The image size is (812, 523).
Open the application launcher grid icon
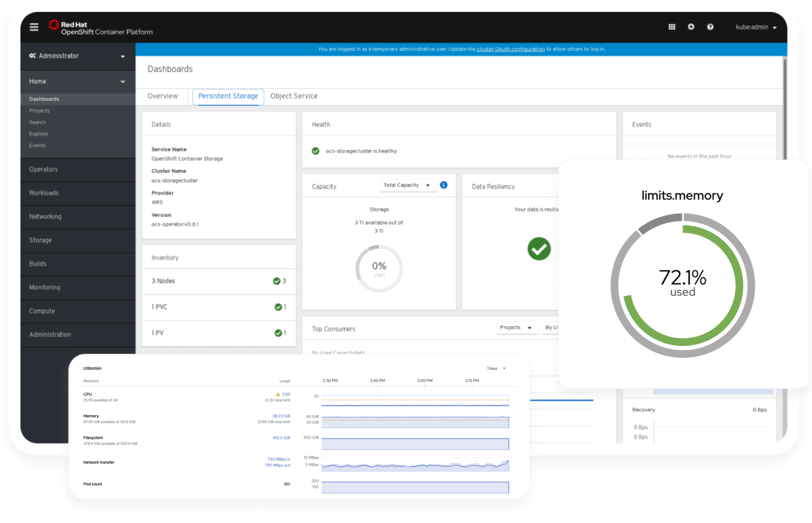point(672,27)
